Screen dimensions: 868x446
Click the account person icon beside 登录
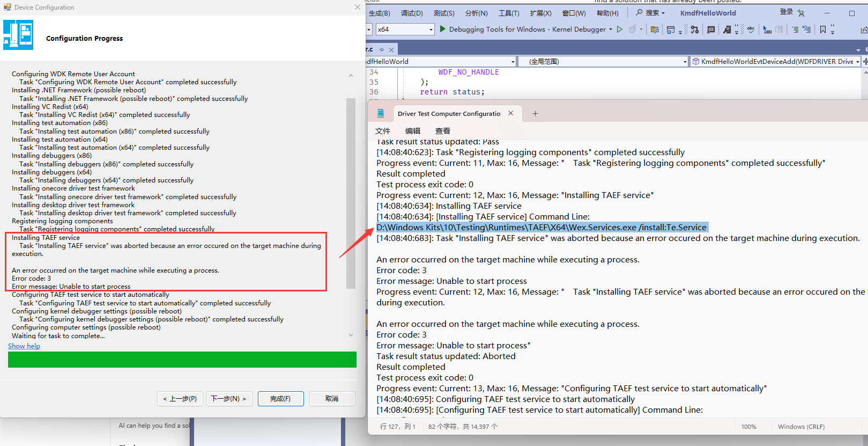coord(800,13)
